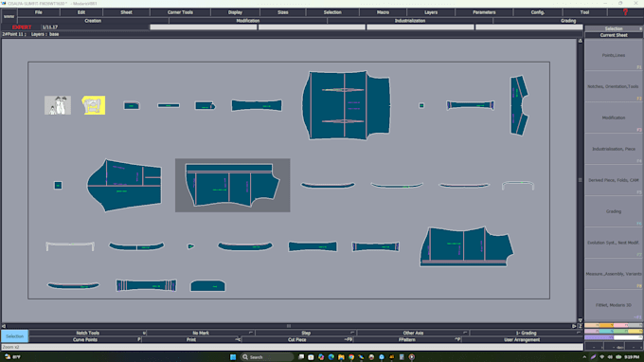
Task: Toggle the Cut Piece option
Action: pos(297,340)
